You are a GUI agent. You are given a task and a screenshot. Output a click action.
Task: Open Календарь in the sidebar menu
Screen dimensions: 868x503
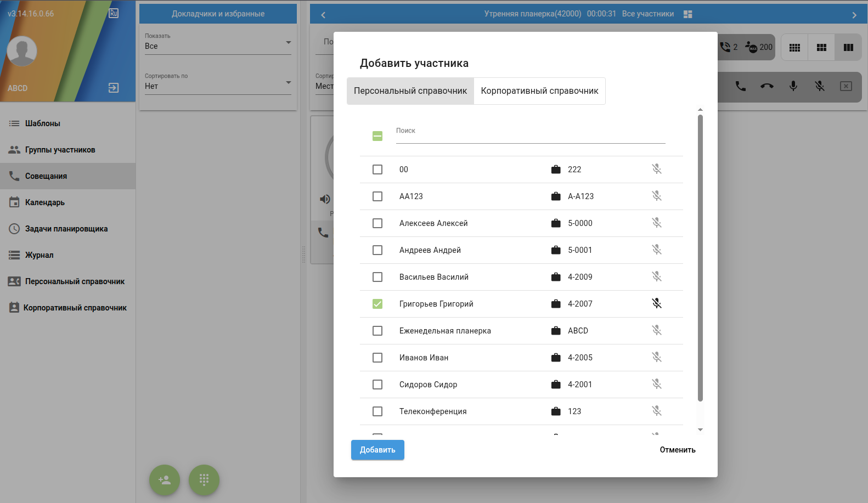(45, 202)
